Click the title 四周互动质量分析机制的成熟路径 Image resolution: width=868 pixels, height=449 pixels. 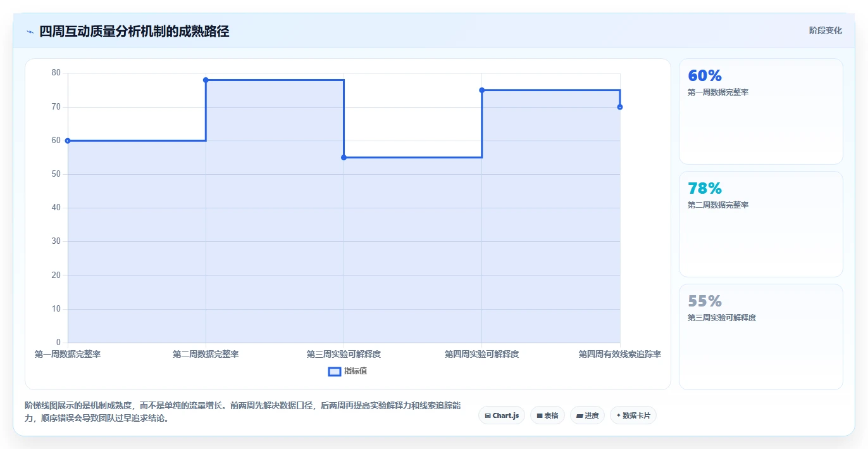tap(134, 31)
